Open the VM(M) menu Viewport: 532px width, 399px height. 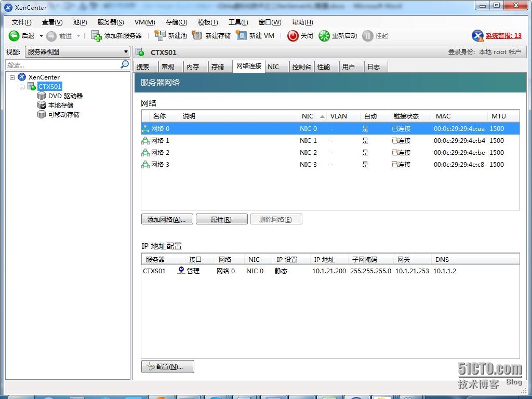[x=145, y=22]
